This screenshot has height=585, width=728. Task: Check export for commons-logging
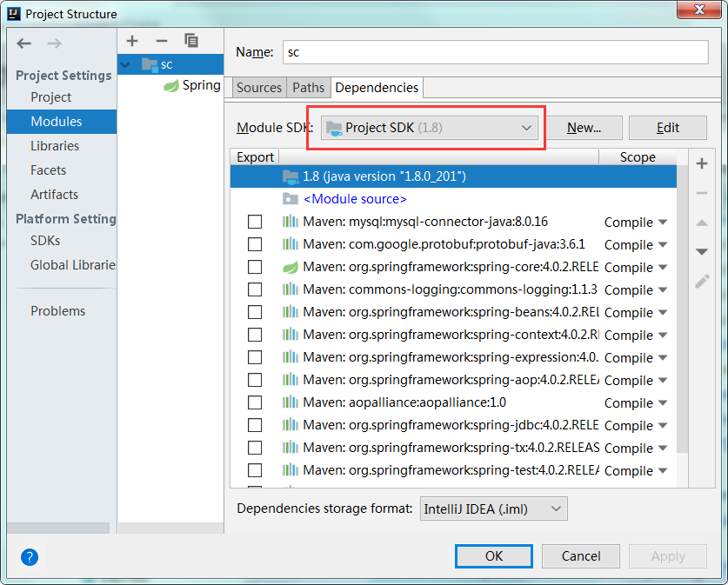255,289
